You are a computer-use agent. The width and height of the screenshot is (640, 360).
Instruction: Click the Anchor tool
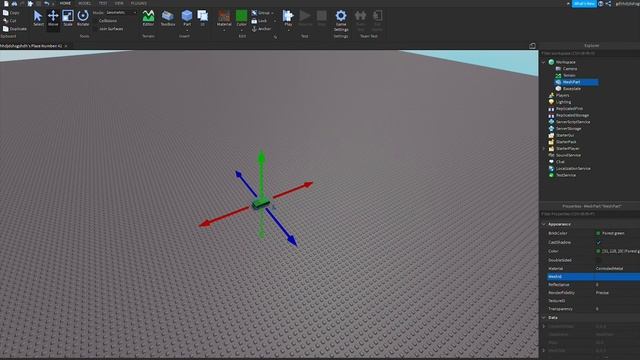point(261,29)
